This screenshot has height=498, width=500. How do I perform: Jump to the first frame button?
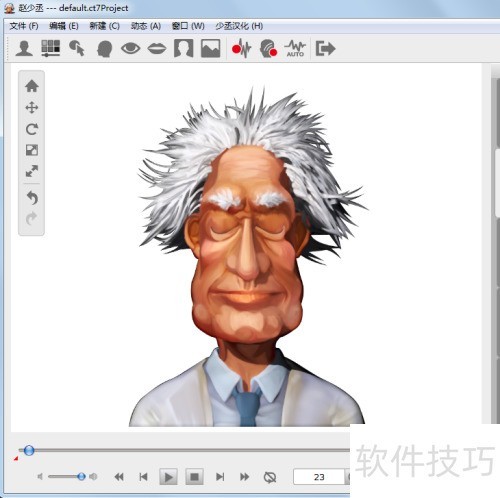click(x=143, y=477)
